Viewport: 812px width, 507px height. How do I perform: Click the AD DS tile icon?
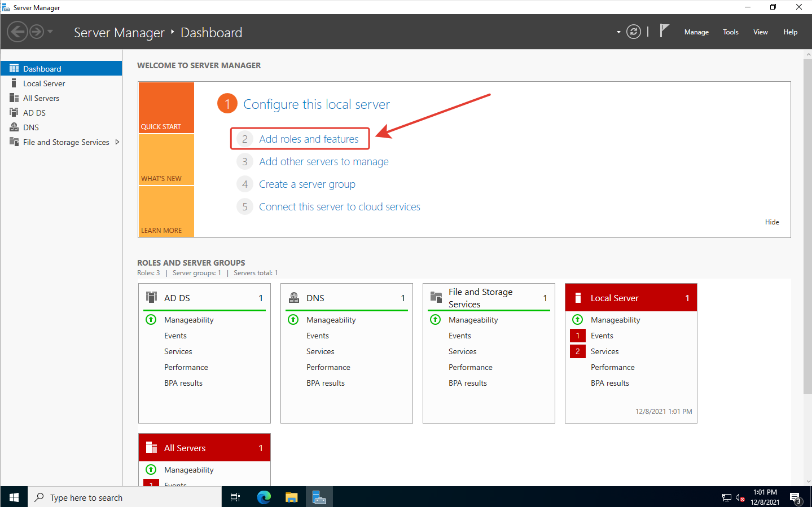[152, 297]
